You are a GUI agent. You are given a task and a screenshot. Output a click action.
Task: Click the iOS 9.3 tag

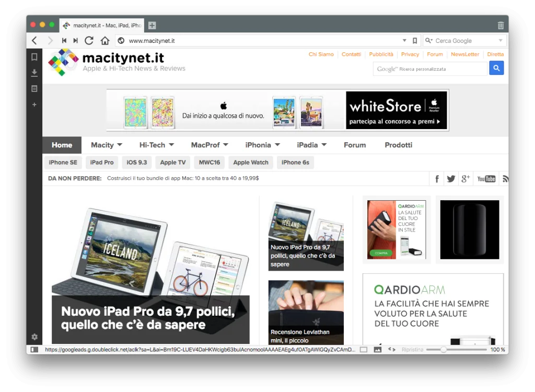pos(137,163)
